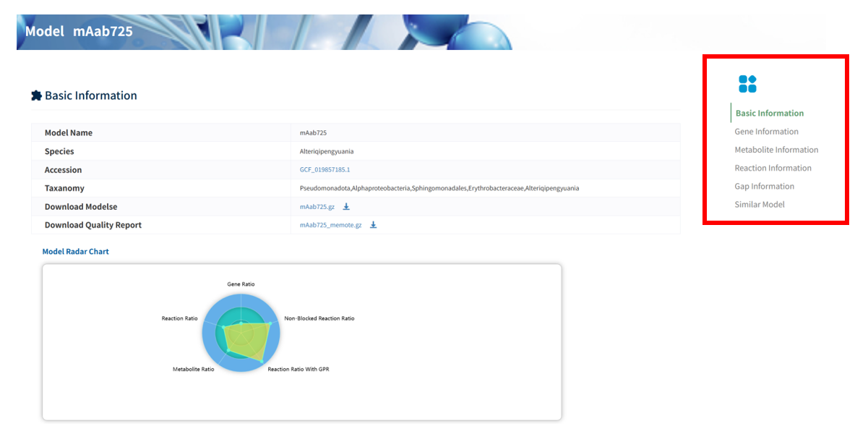868x429 pixels.
Task: Click the Model mAab725 banner title
Action: click(x=79, y=32)
